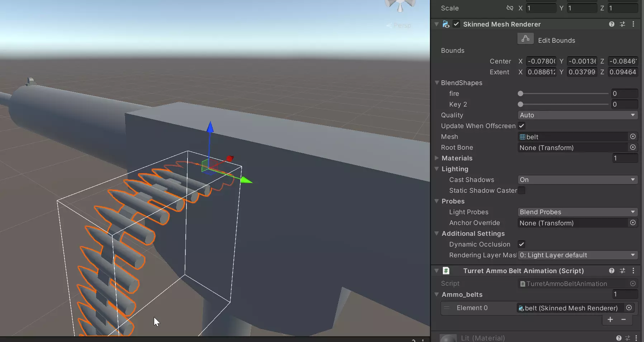The height and width of the screenshot is (342, 644).
Task: Collapse the Skinned Mesh Renderer component foldout
Action: coord(436,24)
